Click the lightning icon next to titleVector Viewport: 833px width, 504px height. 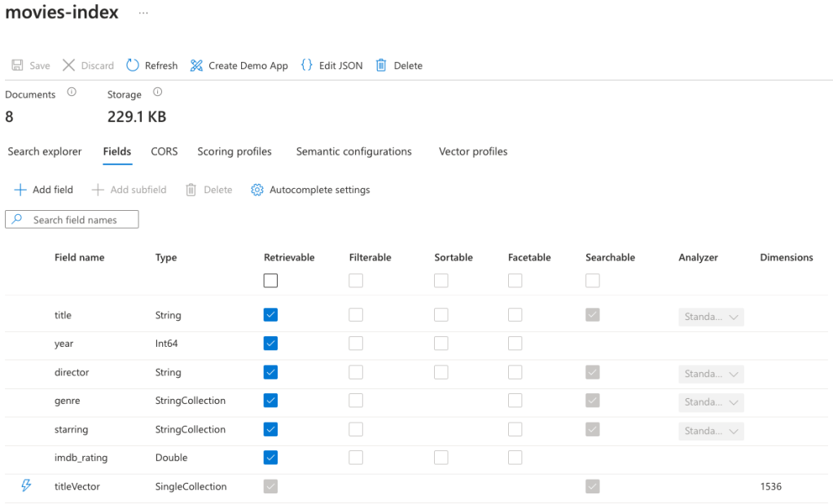26,486
